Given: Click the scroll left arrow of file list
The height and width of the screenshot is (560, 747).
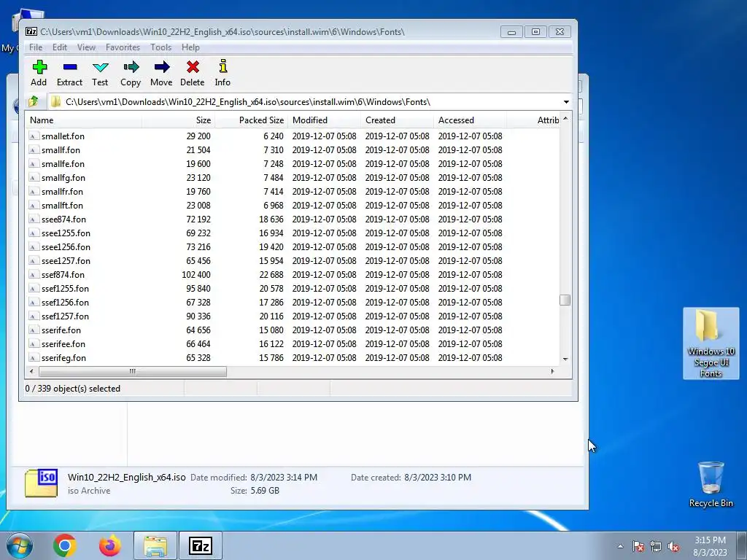Looking at the screenshot, I should tap(31, 371).
